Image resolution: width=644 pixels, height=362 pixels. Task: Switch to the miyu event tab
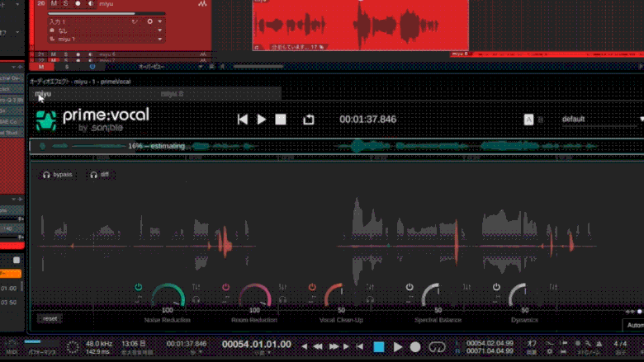pyautogui.click(x=43, y=94)
